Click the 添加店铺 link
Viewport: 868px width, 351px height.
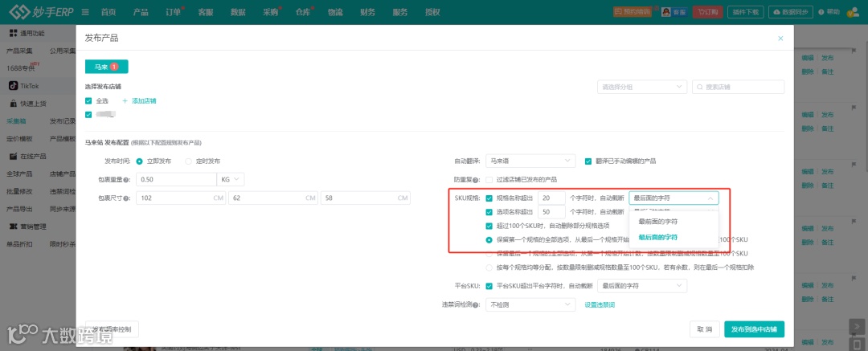[144, 100]
